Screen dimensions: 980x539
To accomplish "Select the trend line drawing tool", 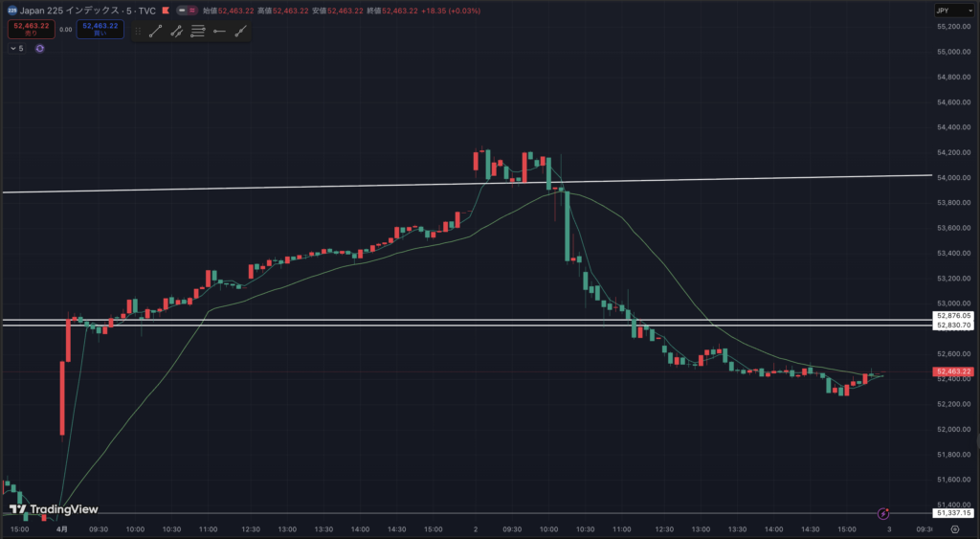I will [156, 32].
